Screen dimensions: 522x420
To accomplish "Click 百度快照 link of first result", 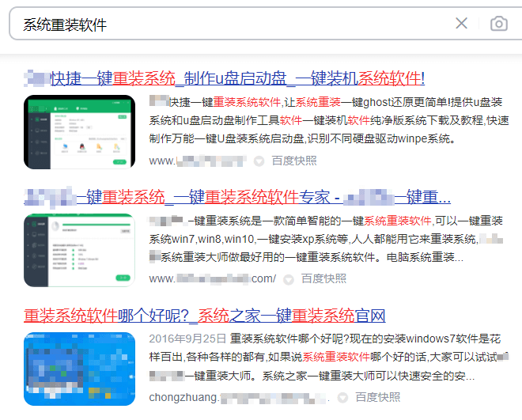I will click(x=294, y=161).
